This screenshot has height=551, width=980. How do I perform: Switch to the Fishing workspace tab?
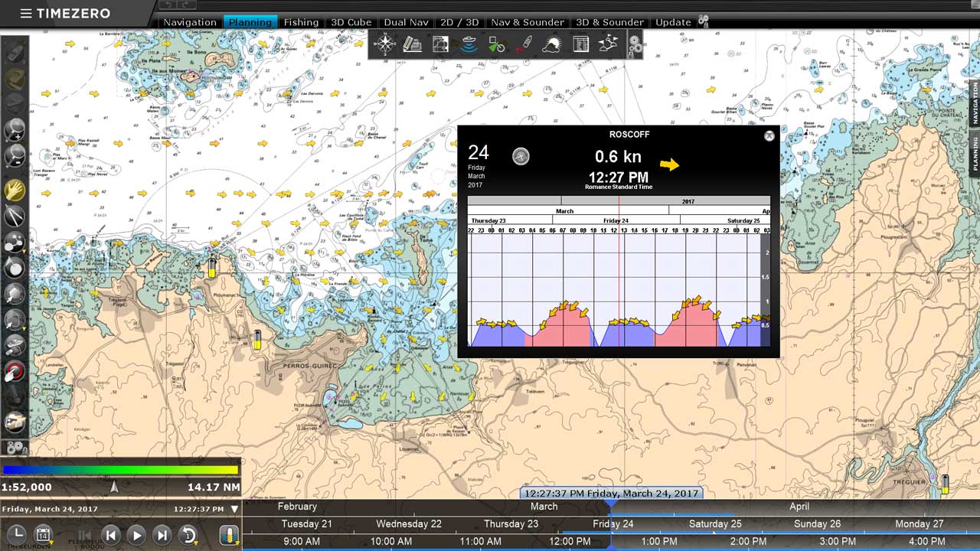click(x=301, y=22)
